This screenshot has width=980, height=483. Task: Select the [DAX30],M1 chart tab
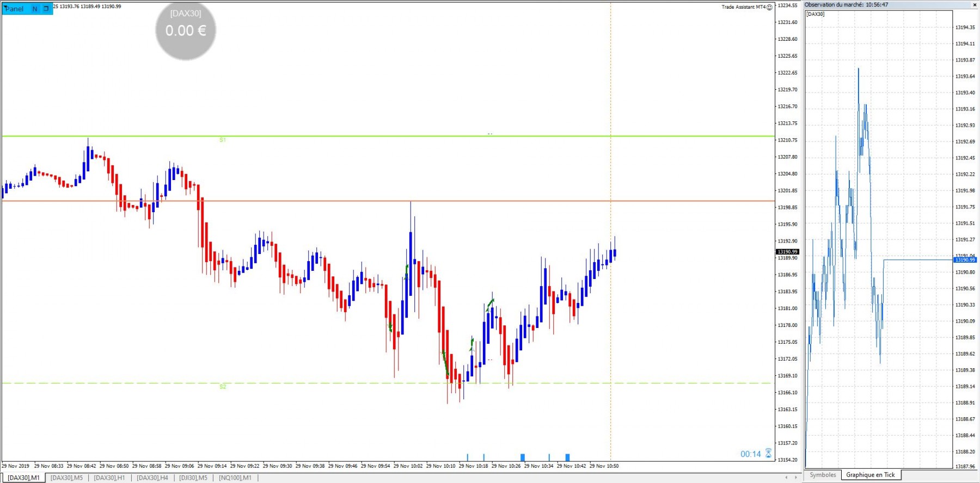tap(23, 478)
